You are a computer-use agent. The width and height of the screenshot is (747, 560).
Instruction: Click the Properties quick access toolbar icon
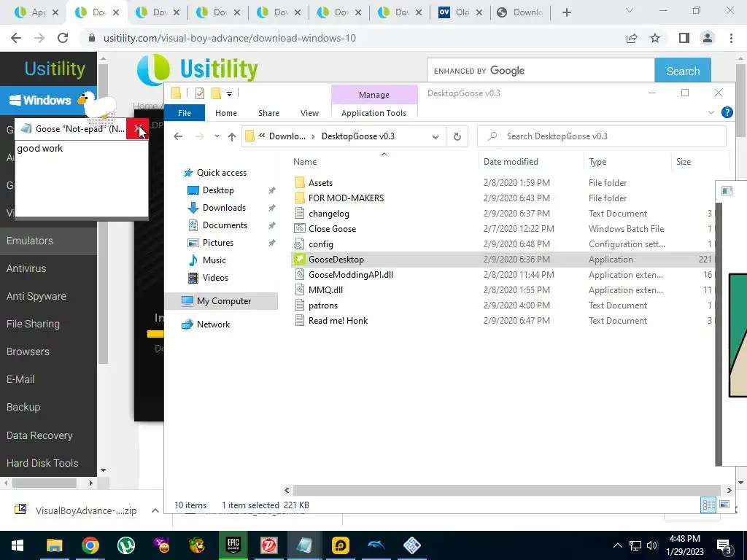[x=200, y=93]
